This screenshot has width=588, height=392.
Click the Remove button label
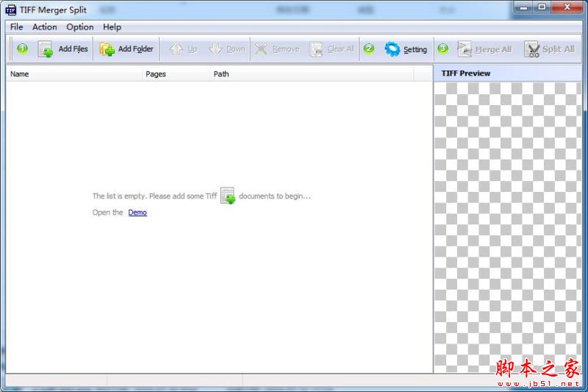click(286, 49)
